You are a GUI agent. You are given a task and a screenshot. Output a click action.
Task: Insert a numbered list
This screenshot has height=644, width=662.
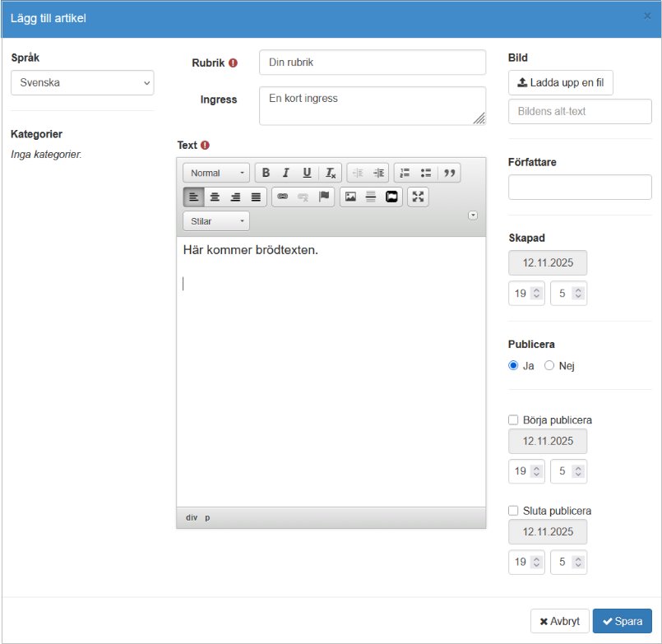click(405, 173)
